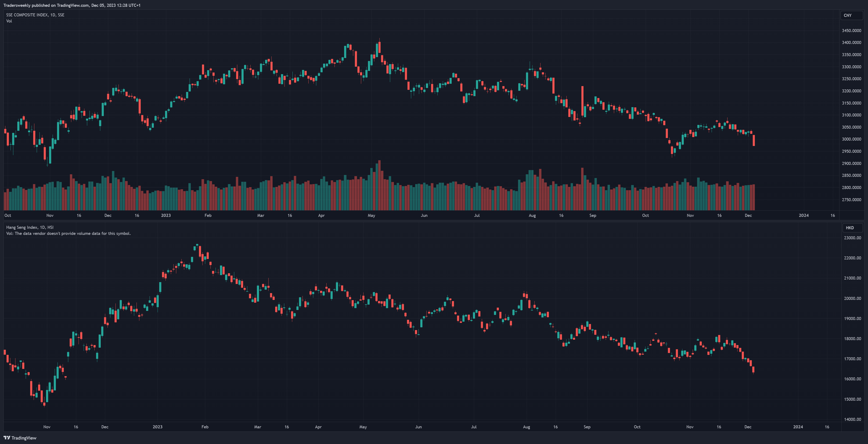Click the TradingView logo at bottom left

point(20,438)
